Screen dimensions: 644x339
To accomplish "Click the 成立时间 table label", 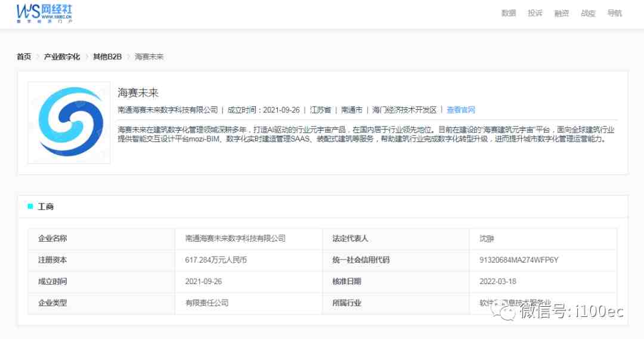I will click(x=52, y=282).
